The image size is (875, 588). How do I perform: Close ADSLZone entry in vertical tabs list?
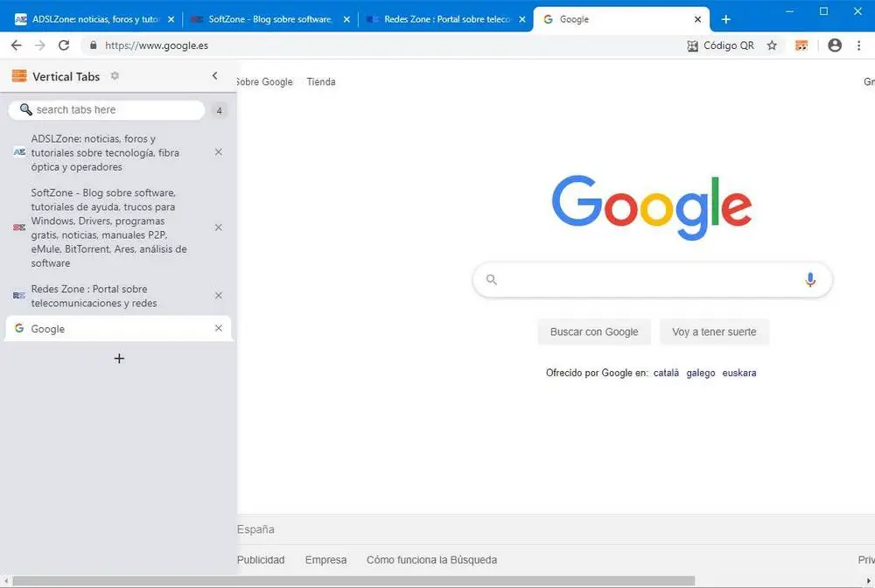point(219,151)
